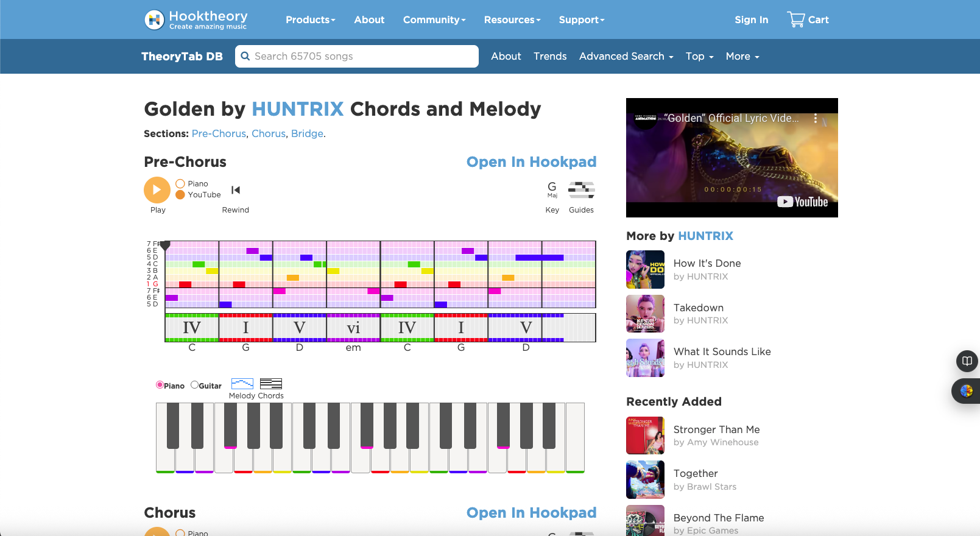Open TheoryTab DB About link
This screenshot has width=980, height=536.
click(506, 56)
